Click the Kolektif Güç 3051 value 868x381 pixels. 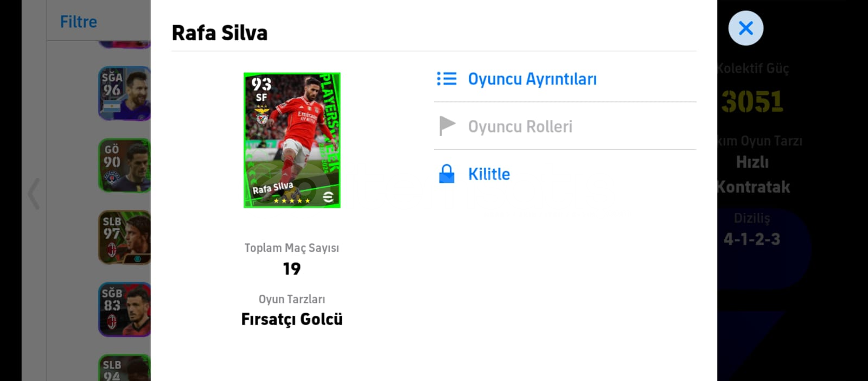click(752, 101)
